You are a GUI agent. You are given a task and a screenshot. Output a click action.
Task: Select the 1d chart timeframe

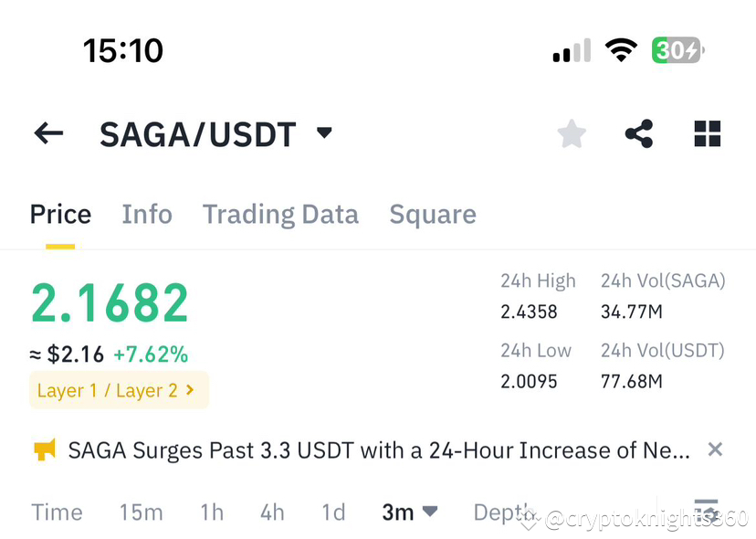click(332, 513)
